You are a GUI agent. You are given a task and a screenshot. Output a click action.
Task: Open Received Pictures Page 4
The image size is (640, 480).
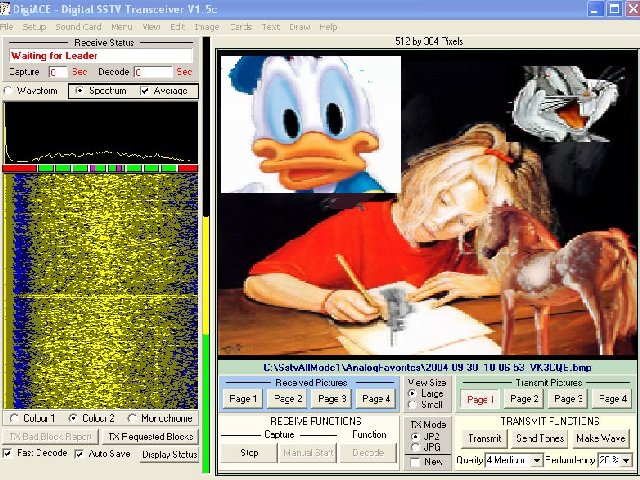[x=376, y=399]
